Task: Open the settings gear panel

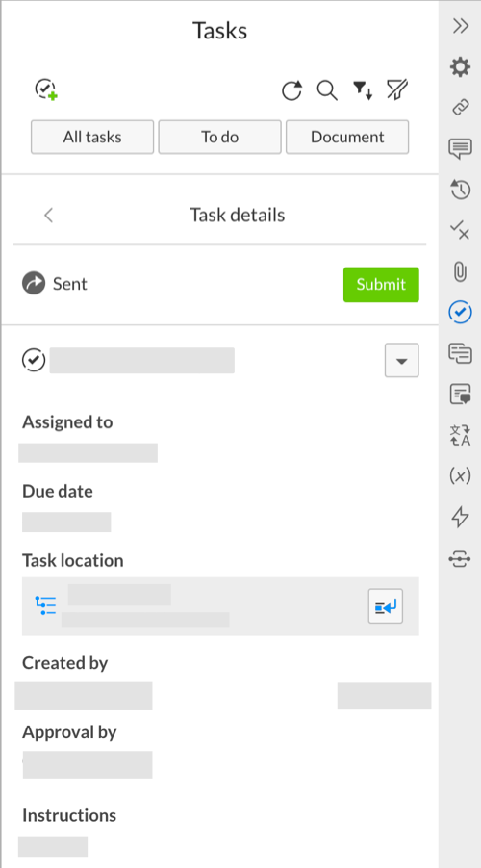Action: [x=460, y=67]
